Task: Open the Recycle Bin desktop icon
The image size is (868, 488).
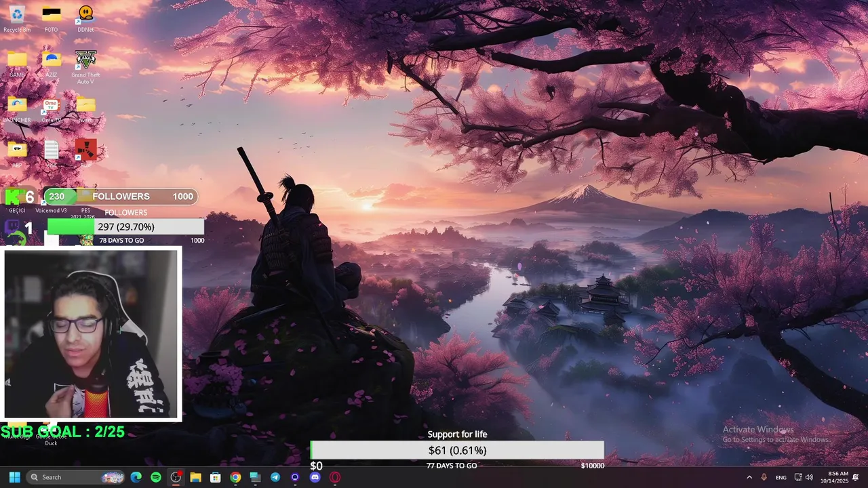Action: pos(17,18)
